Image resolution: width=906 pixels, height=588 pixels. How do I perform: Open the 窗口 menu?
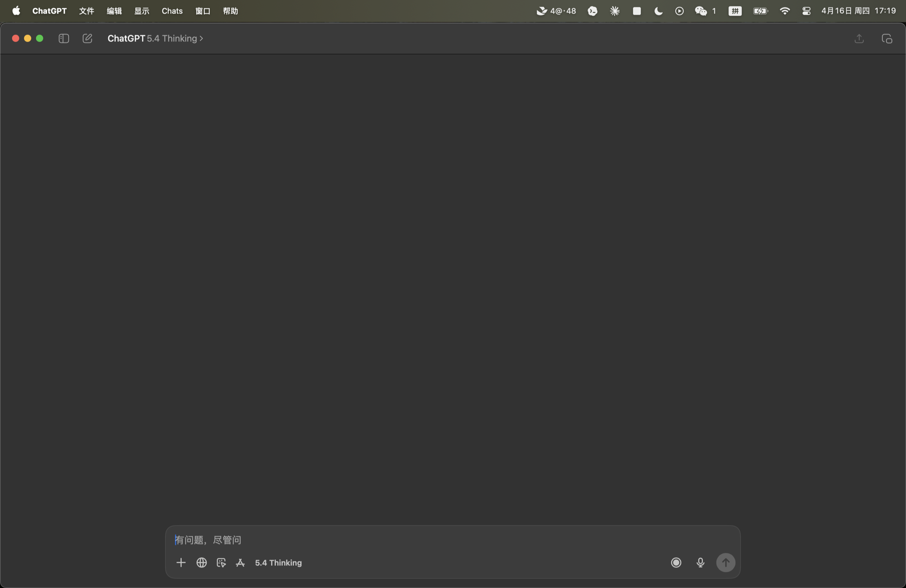click(x=202, y=11)
